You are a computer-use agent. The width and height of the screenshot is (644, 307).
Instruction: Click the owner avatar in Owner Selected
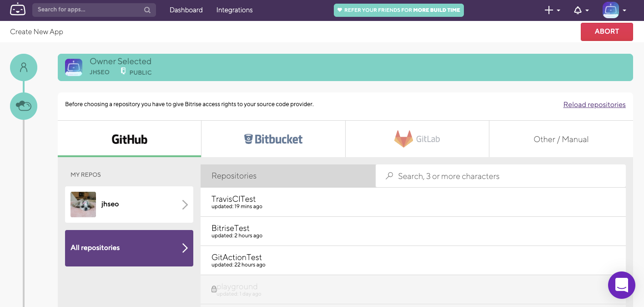pos(74,67)
